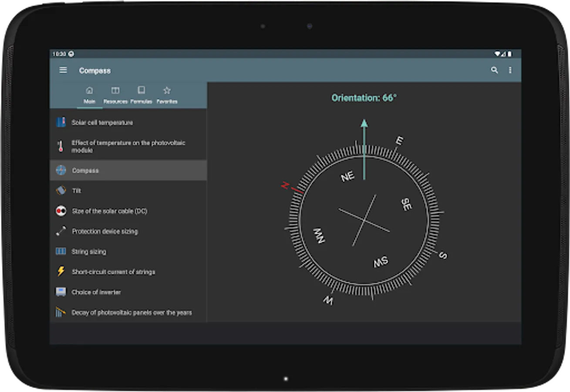Click the E marker outside the dial
This screenshot has height=392, width=570.
coord(399,141)
